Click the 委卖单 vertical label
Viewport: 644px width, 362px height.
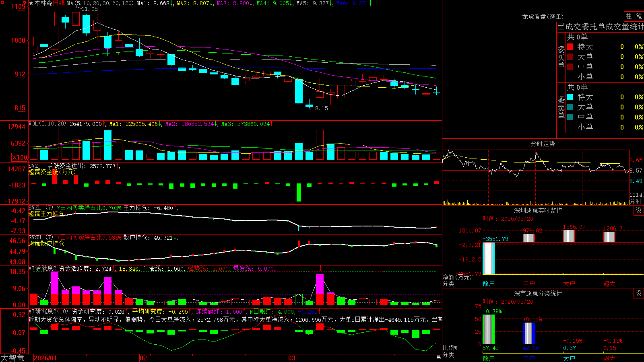[x=561, y=107]
